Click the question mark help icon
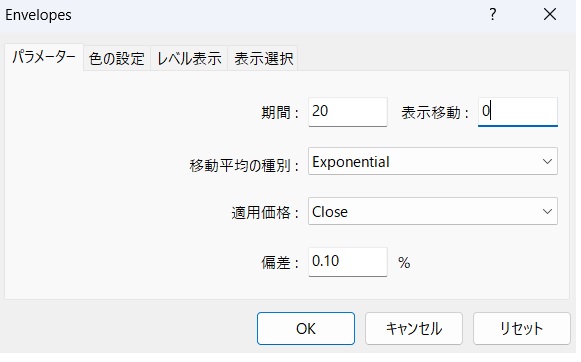The width and height of the screenshot is (581, 362). click(x=492, y=15)
